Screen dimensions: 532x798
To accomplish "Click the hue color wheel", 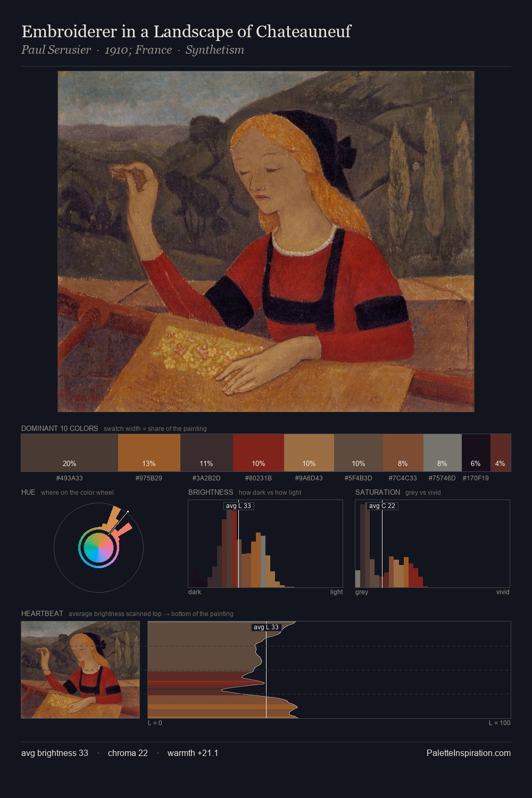I will tap(98, 547).
